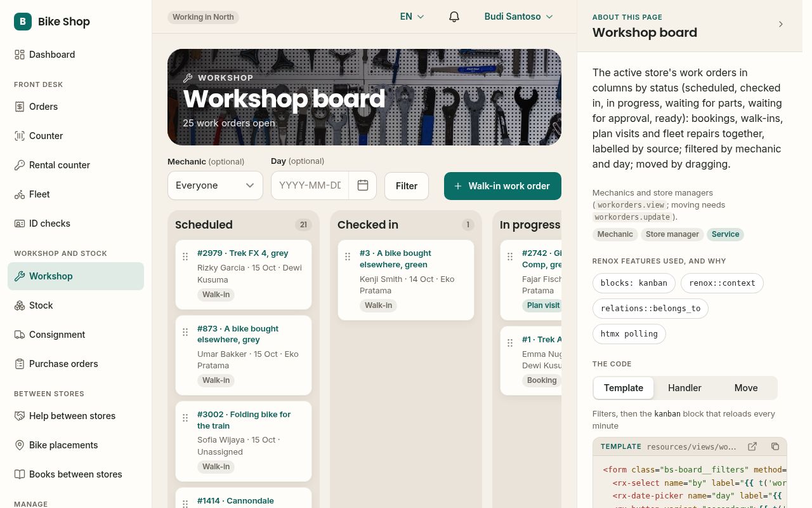Click the 'blocks: kanban' feature chip
Viewport: 812px width, 508px height.
(634, 283)
